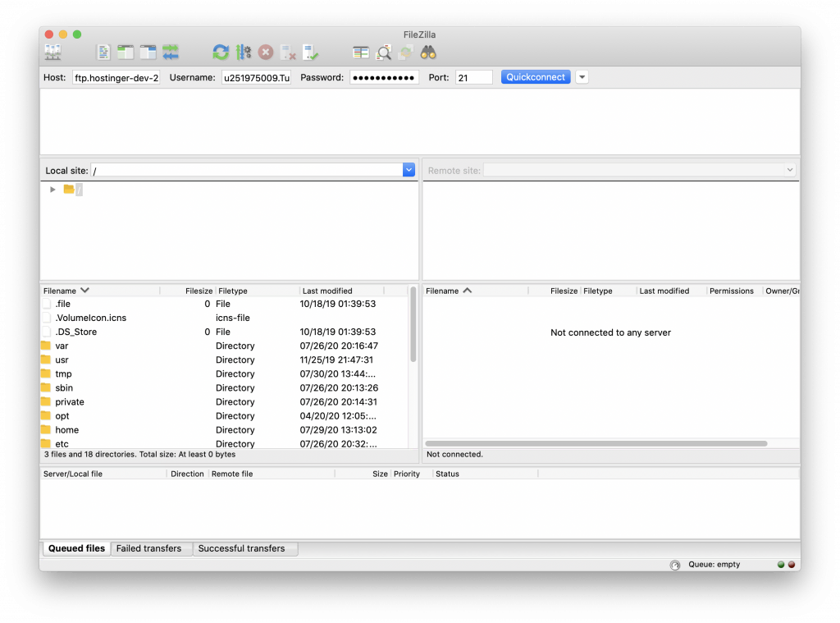Image resolution: width=840 pixels, height=623 pixels.
Task: Toggle directory comparison mode
Action: click(x=360, y=51)
